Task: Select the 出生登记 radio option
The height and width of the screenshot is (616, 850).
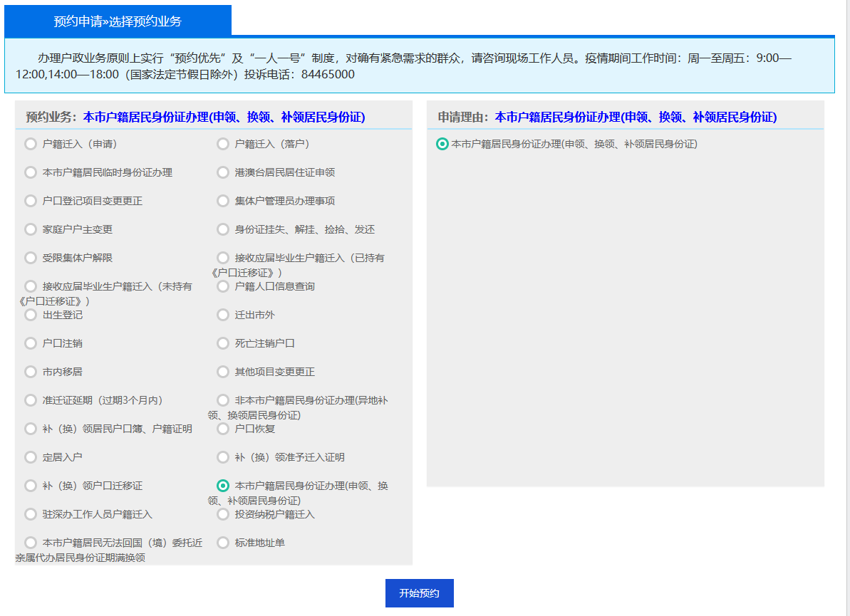Action: pyautogui.click(x=31, y=315)
